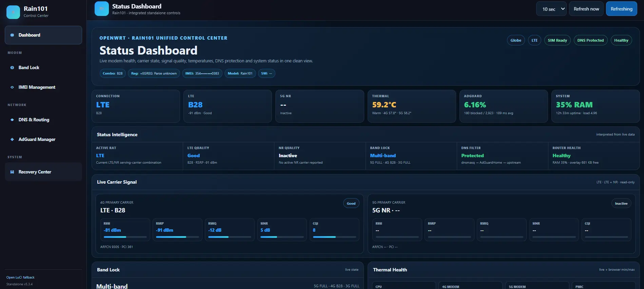Open the Recovery Center page
644x289 pixels.
pyautogui.click(x=43, y=172)
